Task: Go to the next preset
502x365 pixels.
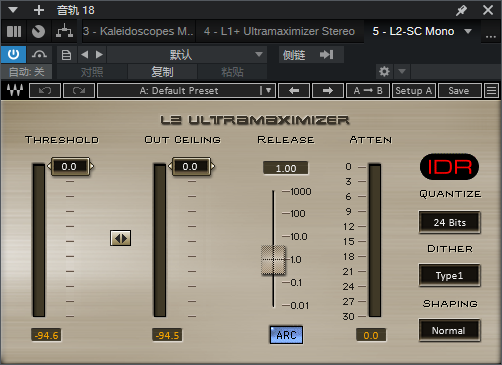Action: point(99,55)
